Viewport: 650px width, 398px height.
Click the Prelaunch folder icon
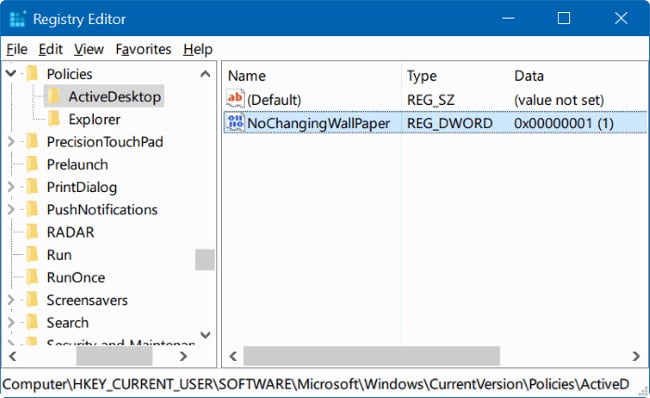click(32, 164)
